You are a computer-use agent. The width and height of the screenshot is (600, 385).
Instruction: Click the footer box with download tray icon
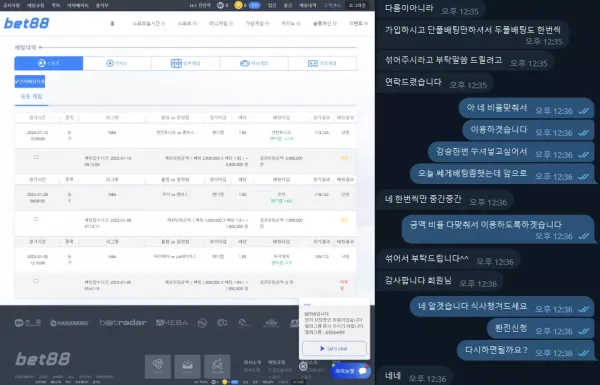coord(188,366)
